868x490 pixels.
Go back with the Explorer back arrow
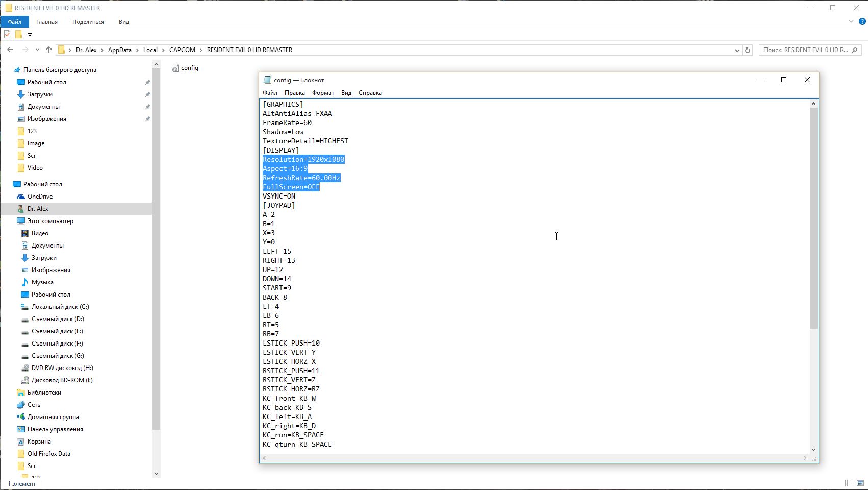10,50
